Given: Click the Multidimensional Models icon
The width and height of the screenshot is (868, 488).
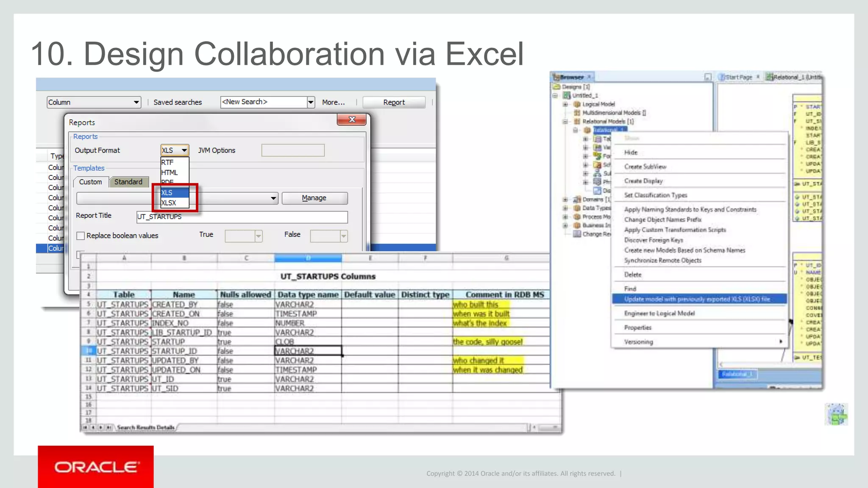Looking at the screenshot, I should [577, 113].
